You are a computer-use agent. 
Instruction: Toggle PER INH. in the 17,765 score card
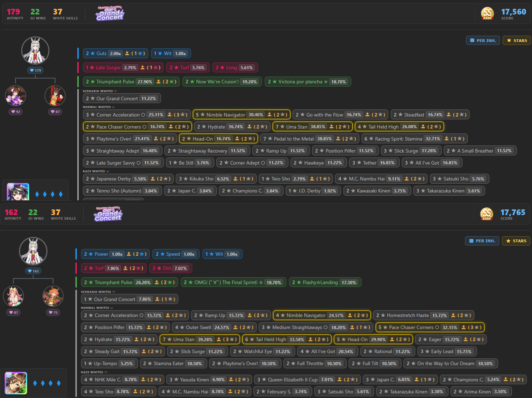(x=482, y=241)
